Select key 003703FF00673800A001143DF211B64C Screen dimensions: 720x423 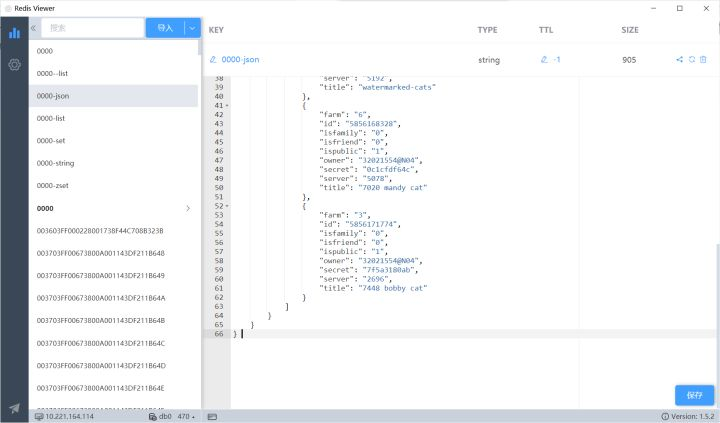click(x=113, y=344)
